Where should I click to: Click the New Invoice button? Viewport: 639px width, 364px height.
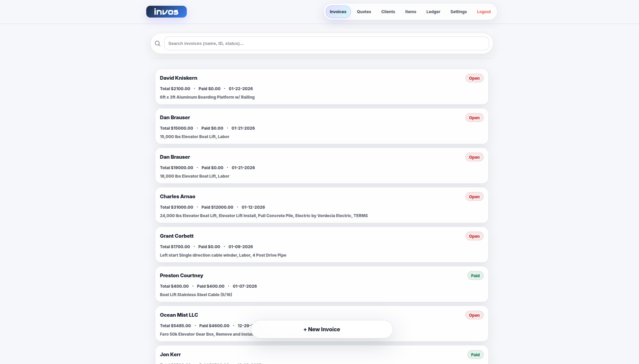click(x=322, y=329)
